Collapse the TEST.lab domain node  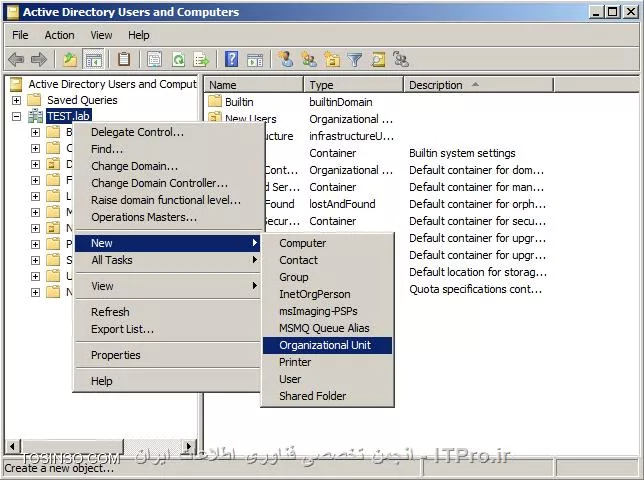[x=16, y=116]
